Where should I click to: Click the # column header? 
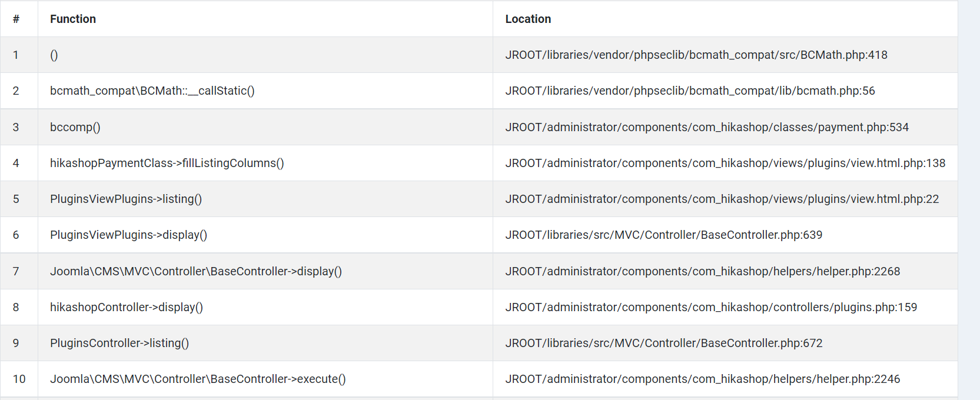(16, 19)
